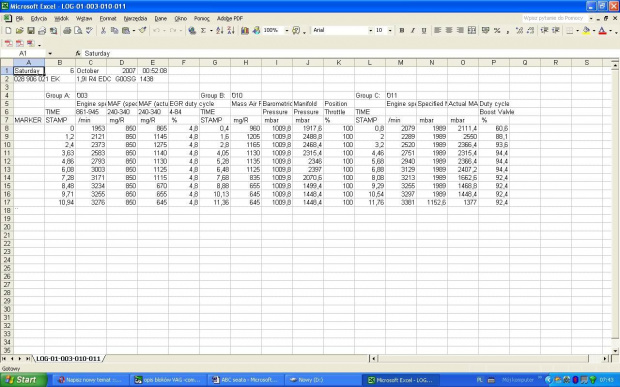
Task: Sort ascending with the A-Z icon
Action: [x=220, y=30]
